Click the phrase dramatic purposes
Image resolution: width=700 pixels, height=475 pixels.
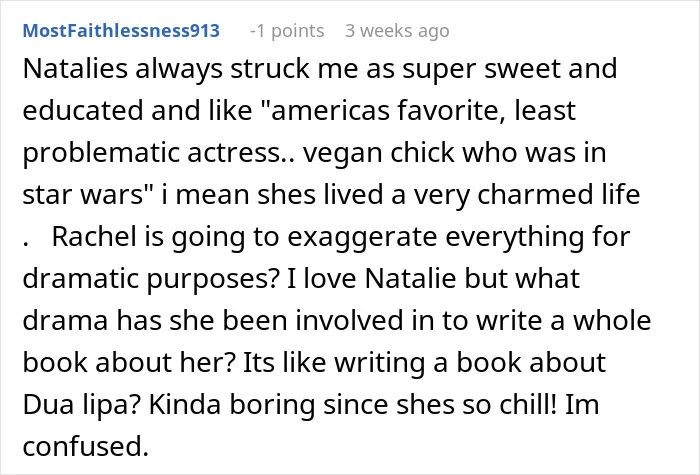pyautogui.click(x=145, y=279)
